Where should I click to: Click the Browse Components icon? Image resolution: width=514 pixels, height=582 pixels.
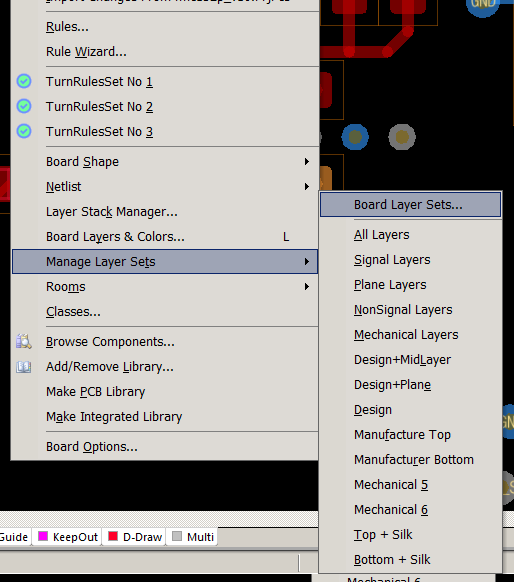point(24,341)
